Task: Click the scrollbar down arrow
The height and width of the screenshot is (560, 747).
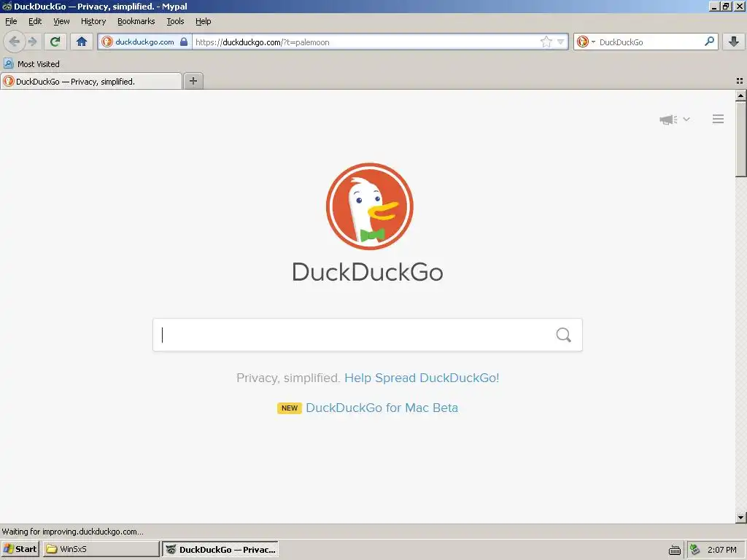Action: pyautogui.click(x=740, y=517)
